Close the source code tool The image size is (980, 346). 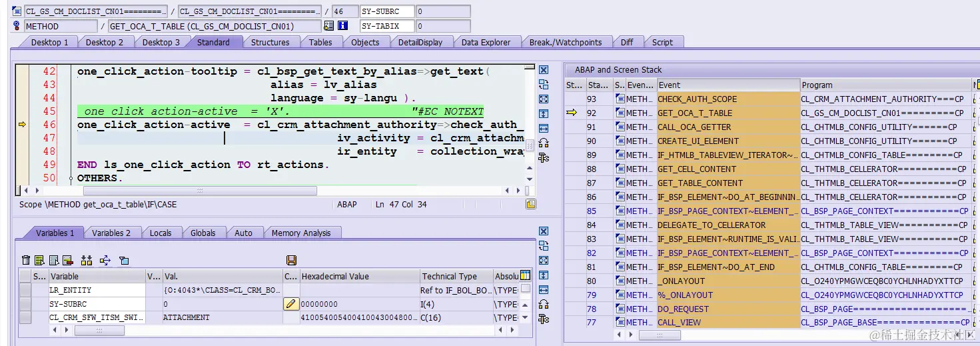click(544, 70)
